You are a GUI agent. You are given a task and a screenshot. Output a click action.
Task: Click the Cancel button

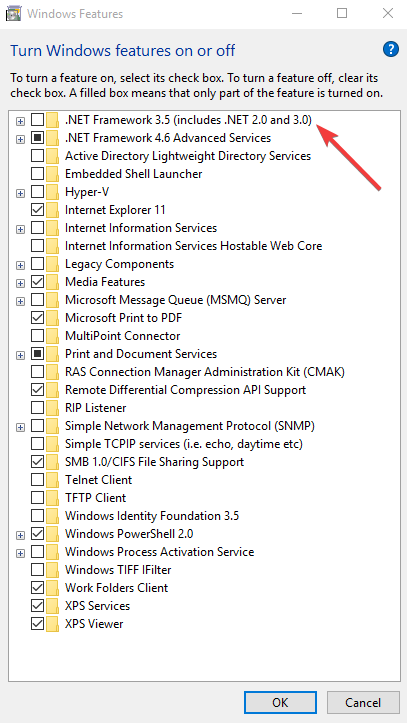tap(363, 702)
